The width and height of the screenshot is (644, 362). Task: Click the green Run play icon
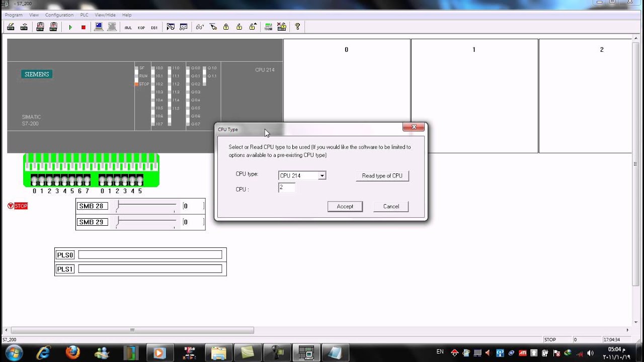(x=70, y=27)
